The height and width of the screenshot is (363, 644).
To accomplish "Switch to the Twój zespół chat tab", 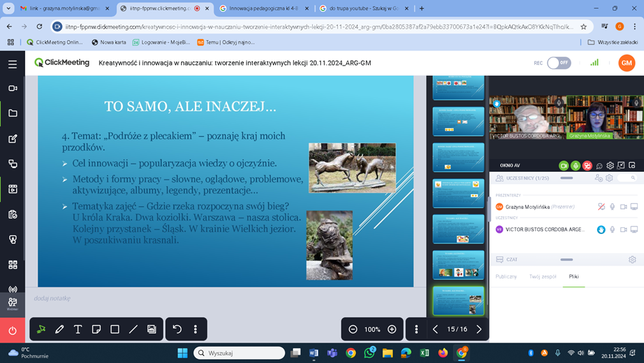I will [x=542, y=276].
